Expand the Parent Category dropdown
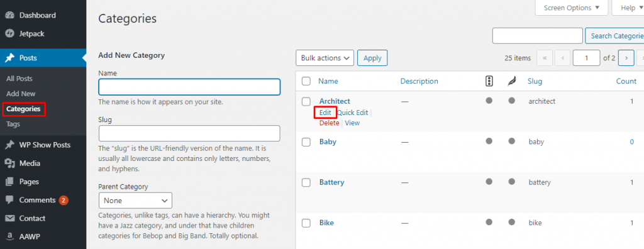The image size is (644, 249). [x=135, y=201]
